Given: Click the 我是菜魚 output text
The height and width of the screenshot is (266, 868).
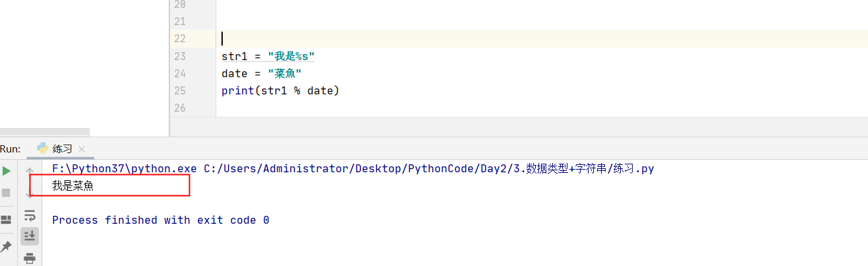Looking at the screenshot, I should click(72, 186).
